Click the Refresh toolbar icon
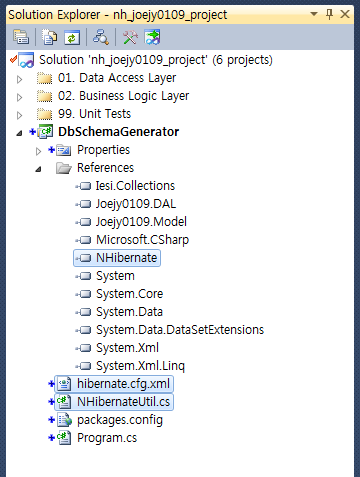The image size is (360, 477). tap(72, 37)
